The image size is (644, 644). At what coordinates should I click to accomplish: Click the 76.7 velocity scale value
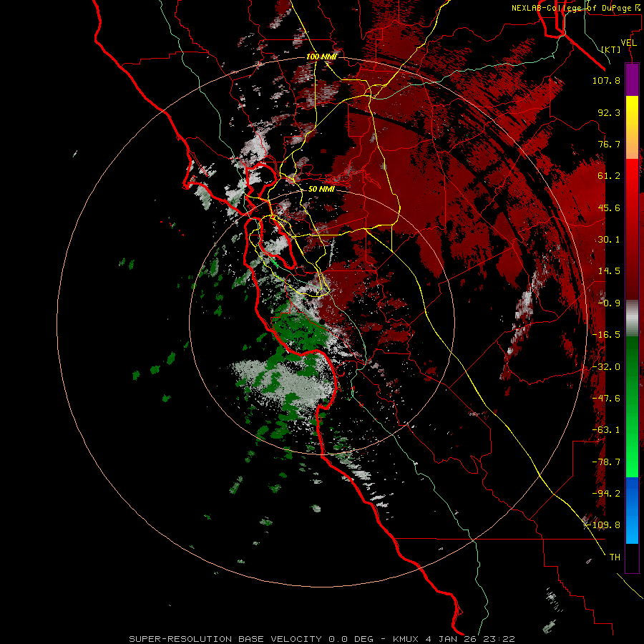609,144
